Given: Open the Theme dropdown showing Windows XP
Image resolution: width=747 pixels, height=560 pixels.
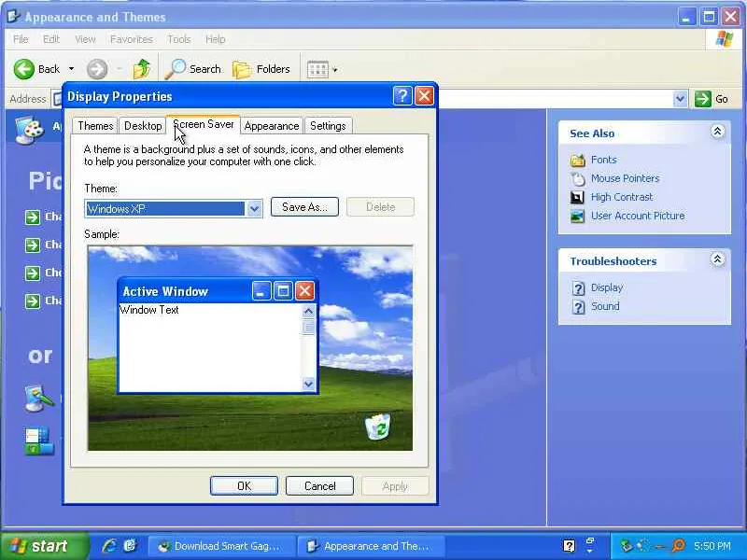Looking at the screenshot, I should pyautogui.click(x=174, y=208).
